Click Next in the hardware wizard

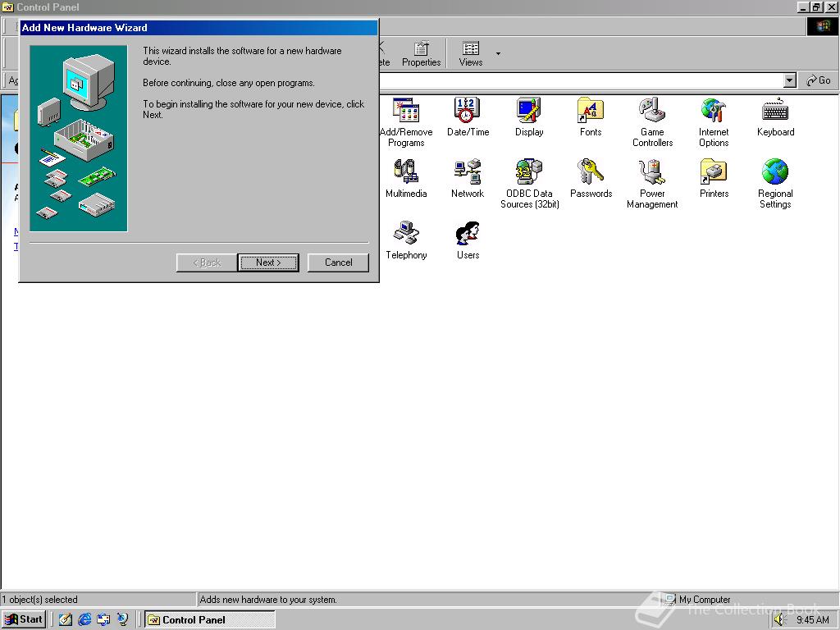[x=268, y=262]
